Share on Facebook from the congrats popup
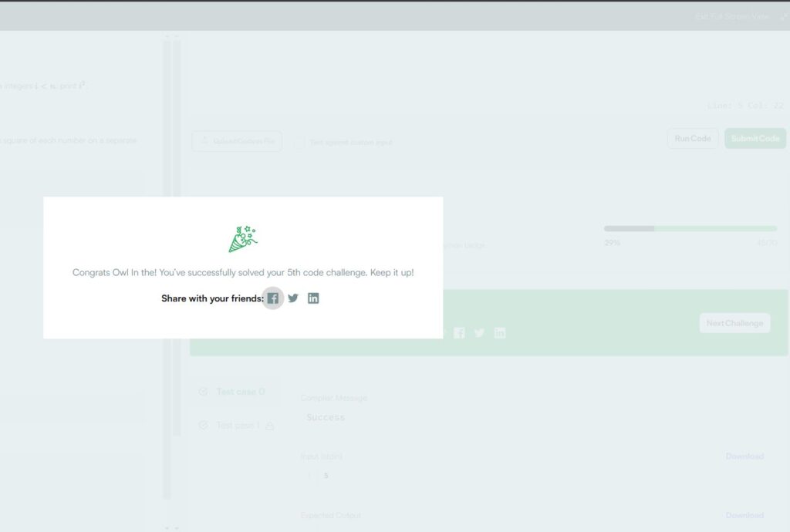 tap(273, 298)
